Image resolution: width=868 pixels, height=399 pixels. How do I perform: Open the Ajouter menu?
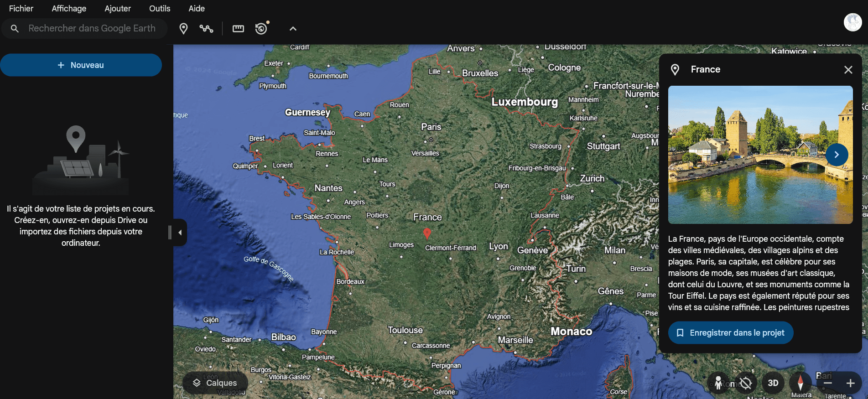click(x=118, y=8)
